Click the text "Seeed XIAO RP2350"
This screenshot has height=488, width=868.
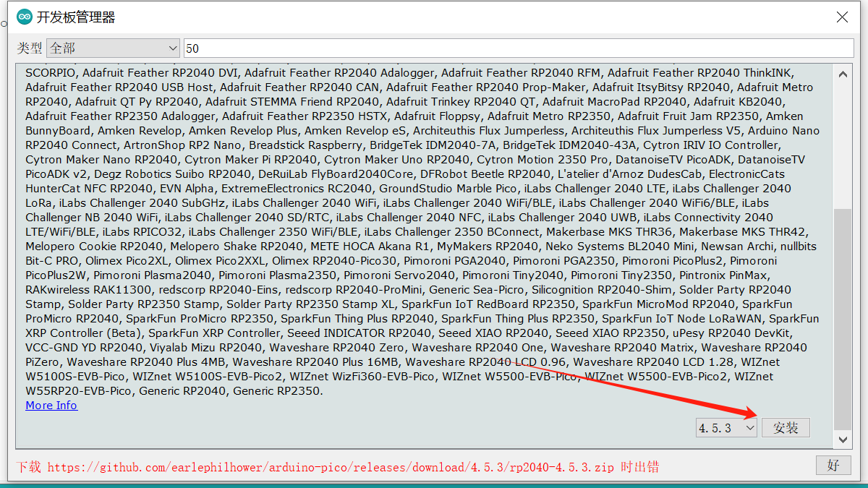click(x=610, y=333)
